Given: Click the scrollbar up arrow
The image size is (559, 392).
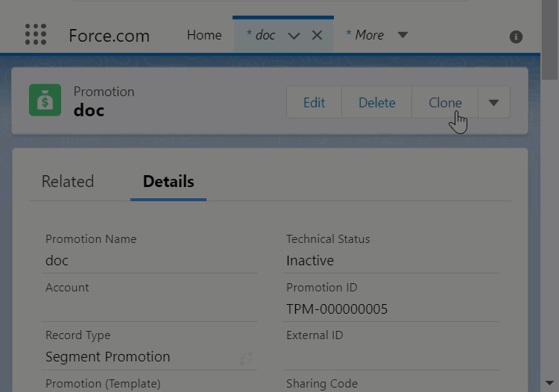Looking at the screenshot, I should point(550,4).
